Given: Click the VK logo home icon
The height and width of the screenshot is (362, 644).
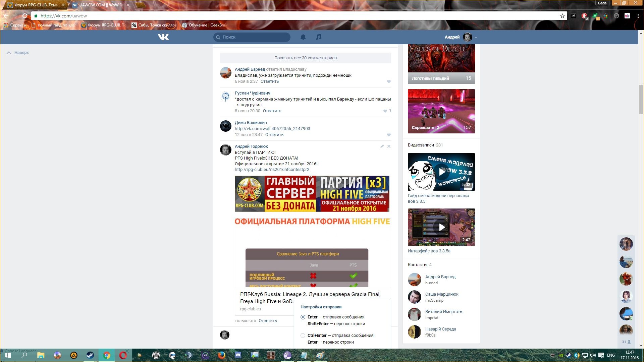Looking at the screenshot, I should (x=163, y=37).
